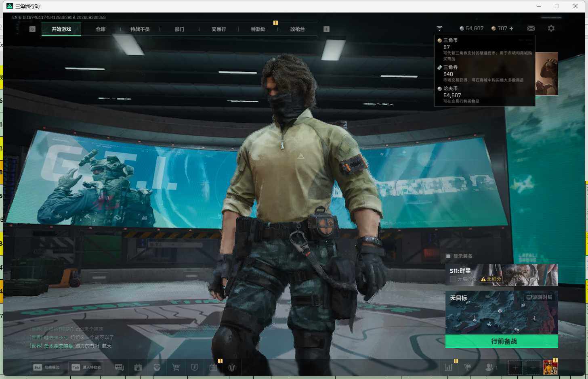The height and width of the screenshot is (379, 588).
Task: Switch to the 特战干员 tab
Action: coord(140,29)
